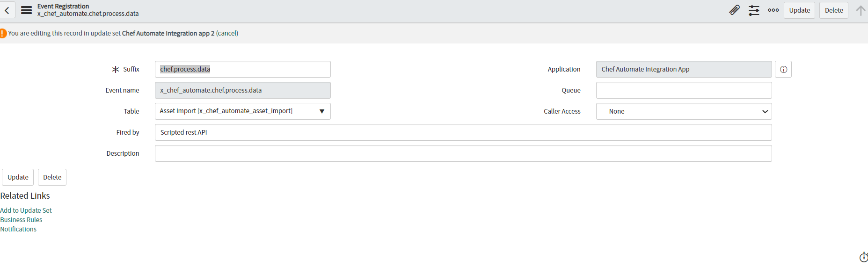Click the Update button in header
This screenshot has width=868, height=274.
799,10
